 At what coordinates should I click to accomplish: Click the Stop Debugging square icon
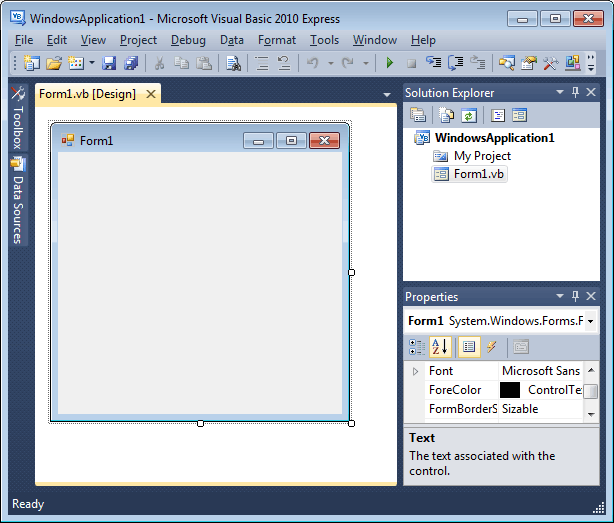[x=411, y=63]
